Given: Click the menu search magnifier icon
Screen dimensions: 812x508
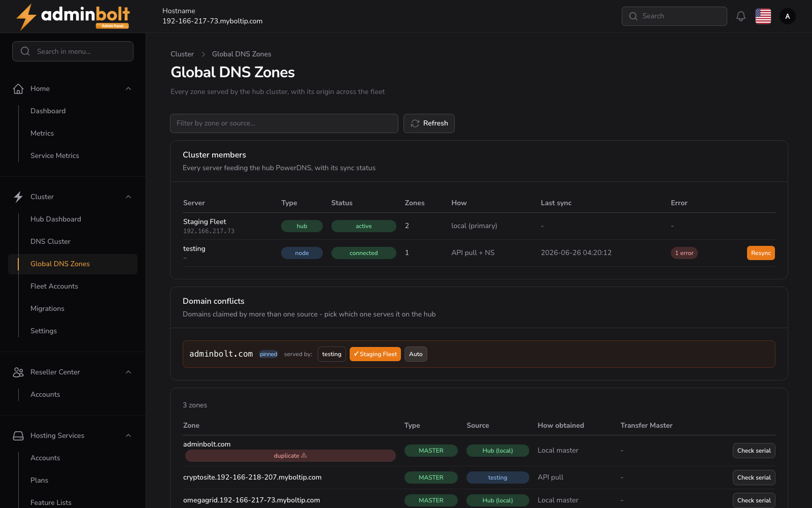Looking at the screenshot, I should pos(25,51).
